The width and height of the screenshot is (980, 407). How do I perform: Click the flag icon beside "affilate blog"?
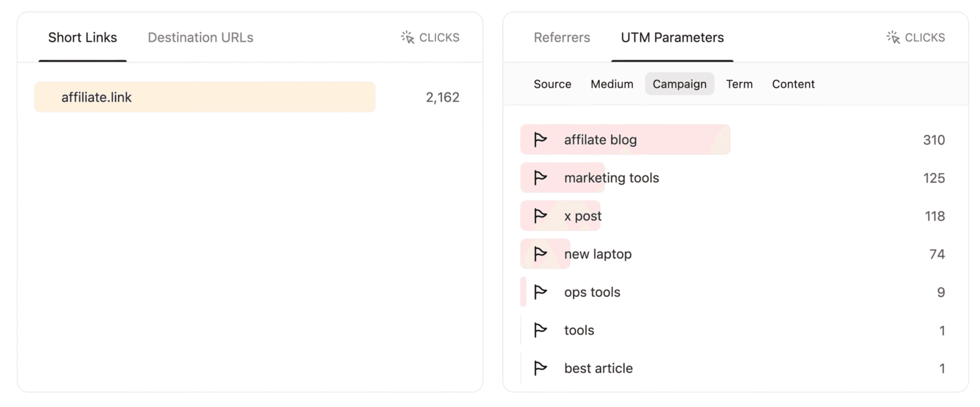[x=540, y=140]
